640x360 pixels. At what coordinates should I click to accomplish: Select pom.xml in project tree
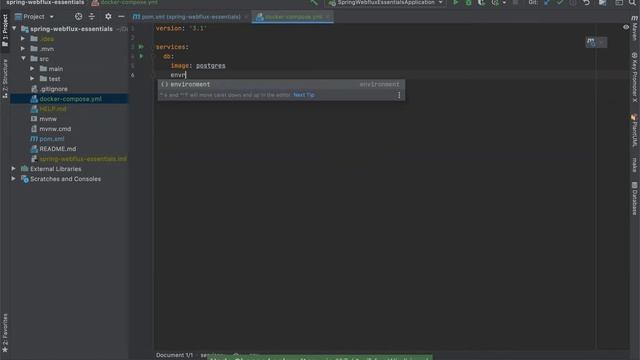51,139
